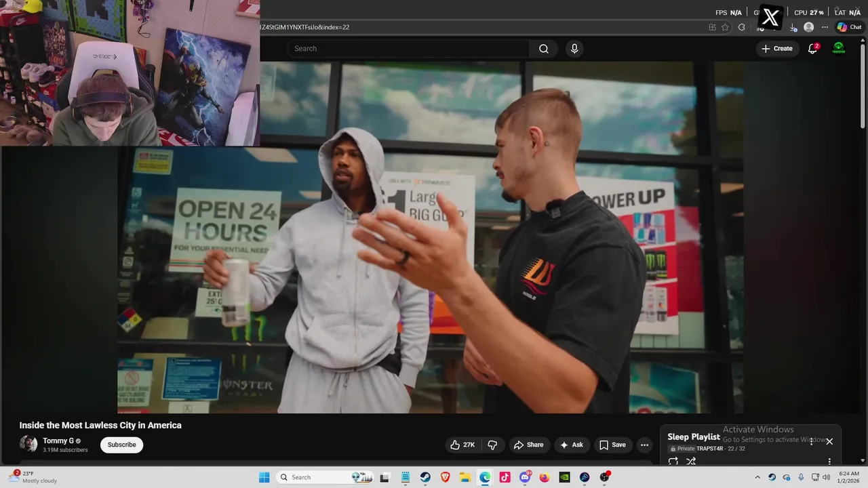Click the X logo overlay icon

click(x=770, y=18)
